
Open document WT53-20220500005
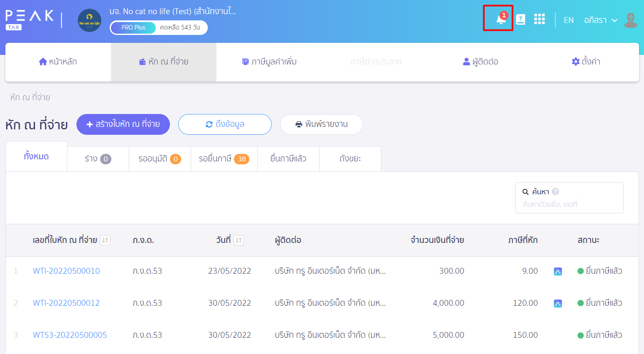70,335
